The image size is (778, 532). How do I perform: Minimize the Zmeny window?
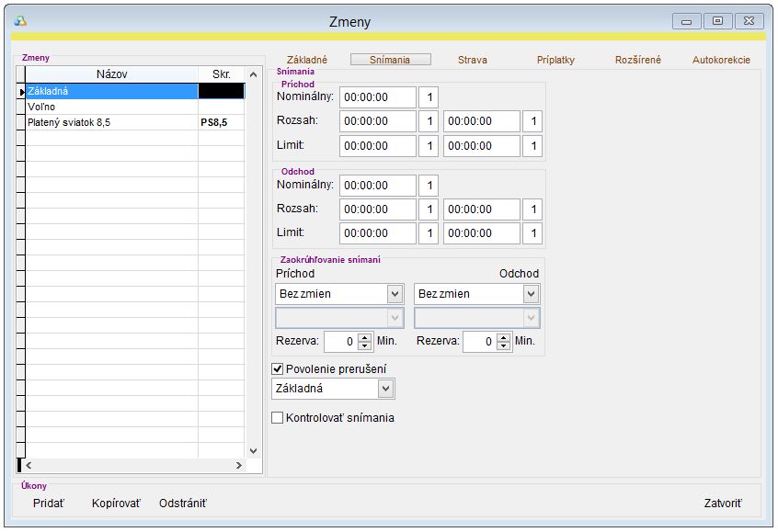click(687, 21)
